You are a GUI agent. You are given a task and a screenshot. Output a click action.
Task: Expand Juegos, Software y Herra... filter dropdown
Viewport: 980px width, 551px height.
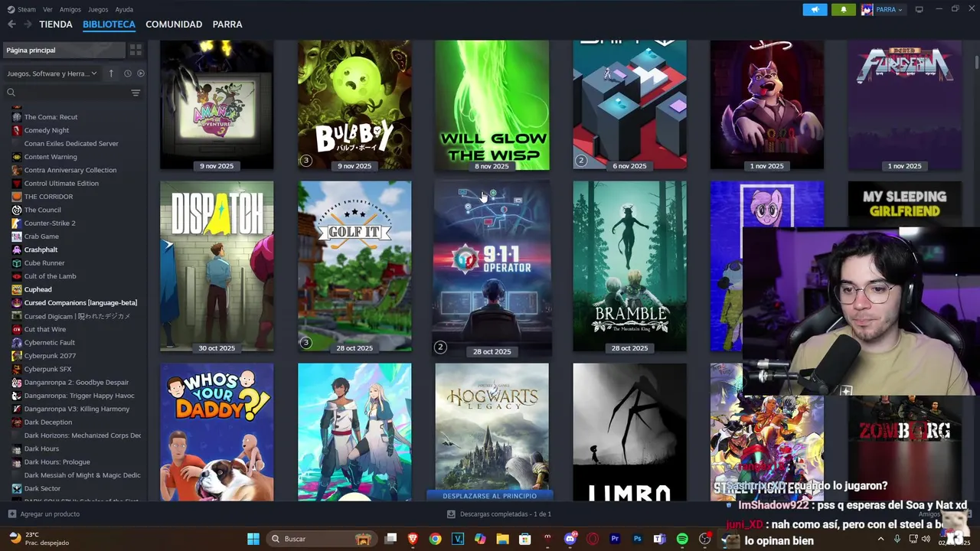(52, 73)
